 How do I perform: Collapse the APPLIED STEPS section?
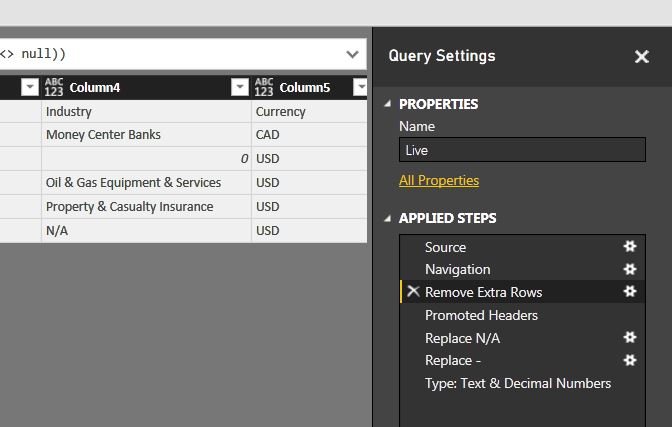pyautogui.click(x=388, y=219)
